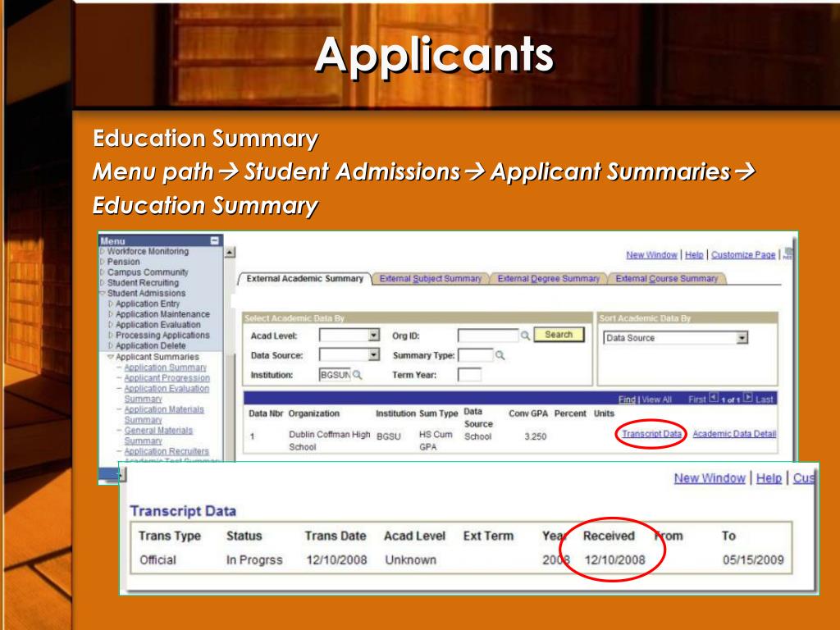Viewport: 840px width, 630px height.
Task: Click the Search button
Action: 559,335
